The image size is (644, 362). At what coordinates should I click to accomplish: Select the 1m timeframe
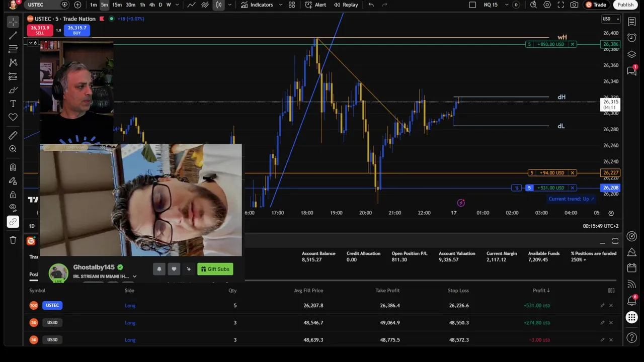point(94,5)
